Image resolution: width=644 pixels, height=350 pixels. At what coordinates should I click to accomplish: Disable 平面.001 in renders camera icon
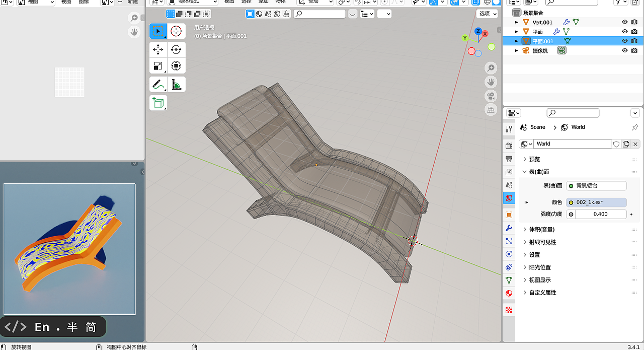tap(634, 41)
